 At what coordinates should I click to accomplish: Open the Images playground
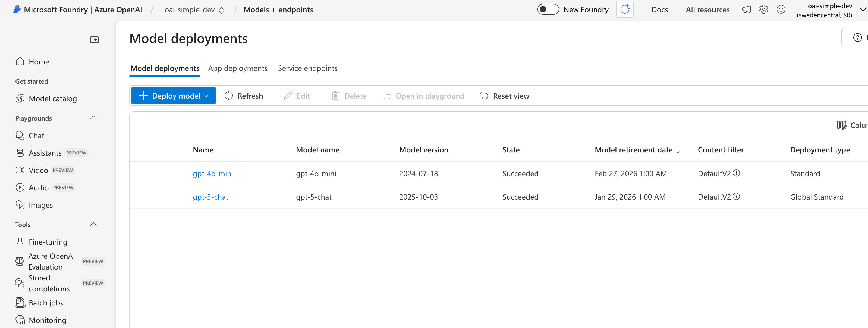tap(34, 205)
